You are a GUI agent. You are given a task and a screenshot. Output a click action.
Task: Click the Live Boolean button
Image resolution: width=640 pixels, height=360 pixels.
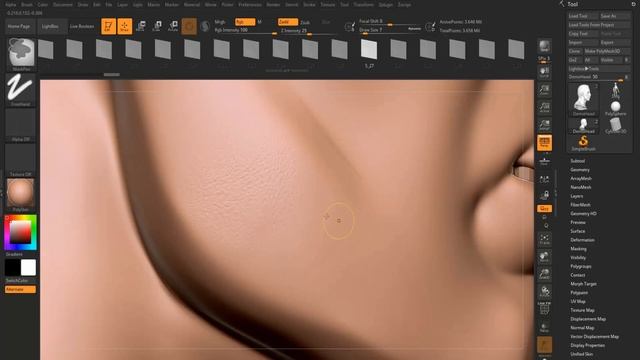point(82,26)
